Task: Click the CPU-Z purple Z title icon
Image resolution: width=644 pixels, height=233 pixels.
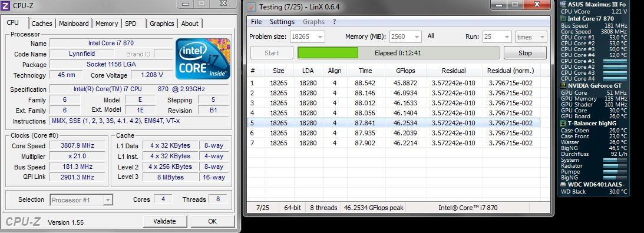Action: point(6,5)
